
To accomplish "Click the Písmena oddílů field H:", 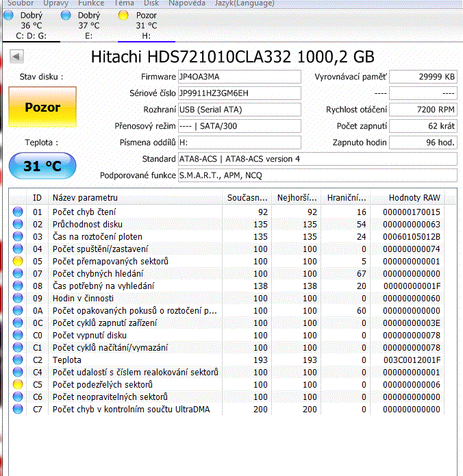I will 239,142.
